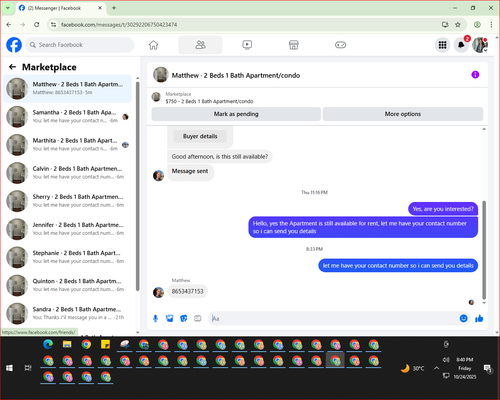Open the Video tab icon
This screenshot has height=400, width=500.
[247, 45]
